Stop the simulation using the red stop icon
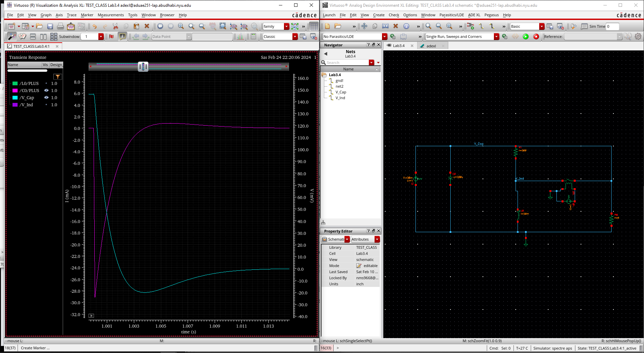The image size is (644, 353). coord(536,37)
